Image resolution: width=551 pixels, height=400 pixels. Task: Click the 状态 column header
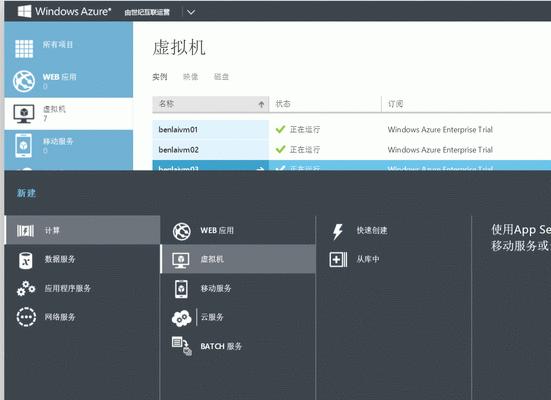tap(325, 104)
